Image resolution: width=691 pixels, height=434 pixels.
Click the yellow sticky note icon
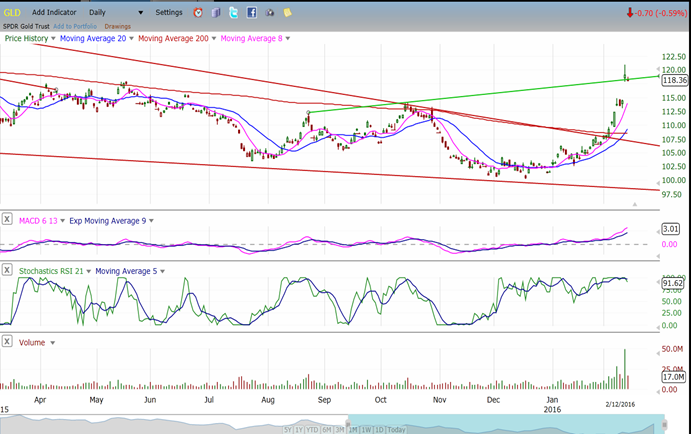pos(287,13)
